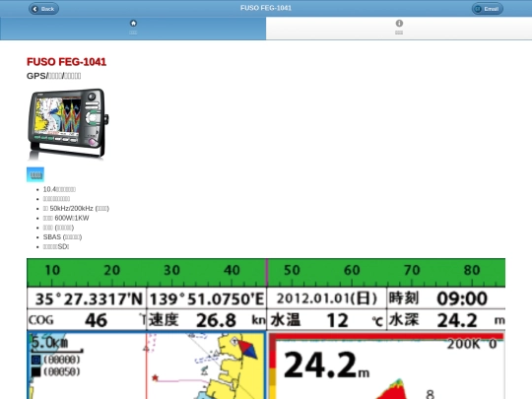Select the 10.4 display bullet item
532x399 pixels.
59,189
